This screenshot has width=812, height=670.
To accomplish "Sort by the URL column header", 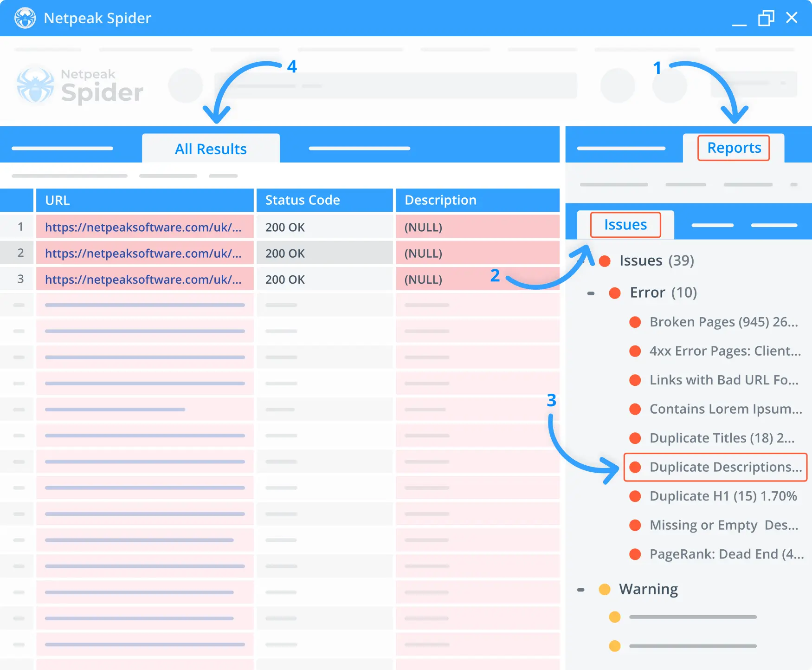I will [x=145, y=200].
